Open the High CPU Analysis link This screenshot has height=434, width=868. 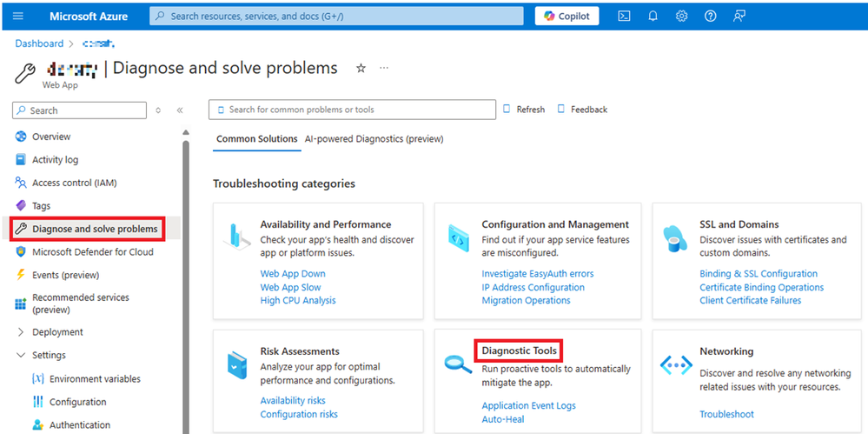(x=298, y=300)
